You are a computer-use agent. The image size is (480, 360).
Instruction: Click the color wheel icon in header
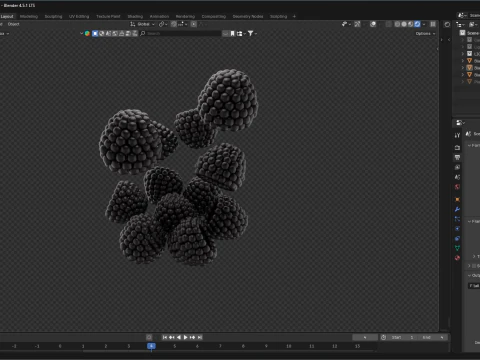[87, 33]
